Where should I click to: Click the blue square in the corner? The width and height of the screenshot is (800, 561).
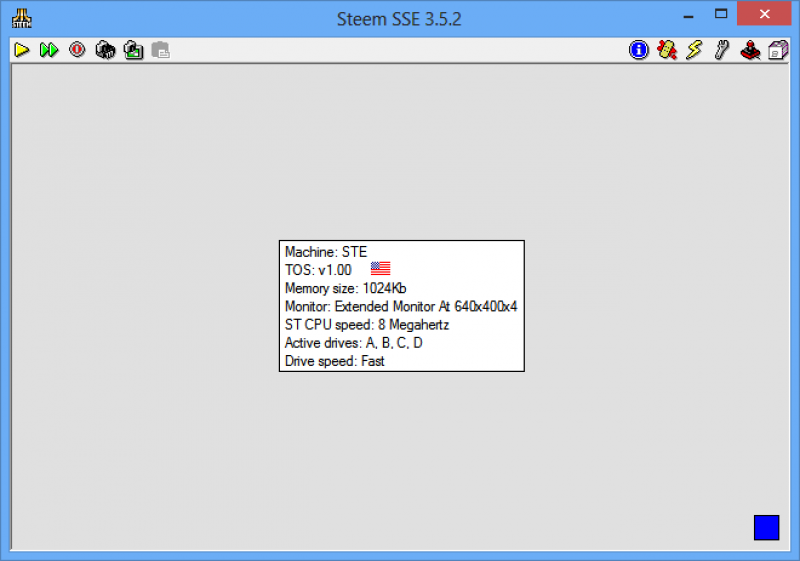tap(766, 527)
